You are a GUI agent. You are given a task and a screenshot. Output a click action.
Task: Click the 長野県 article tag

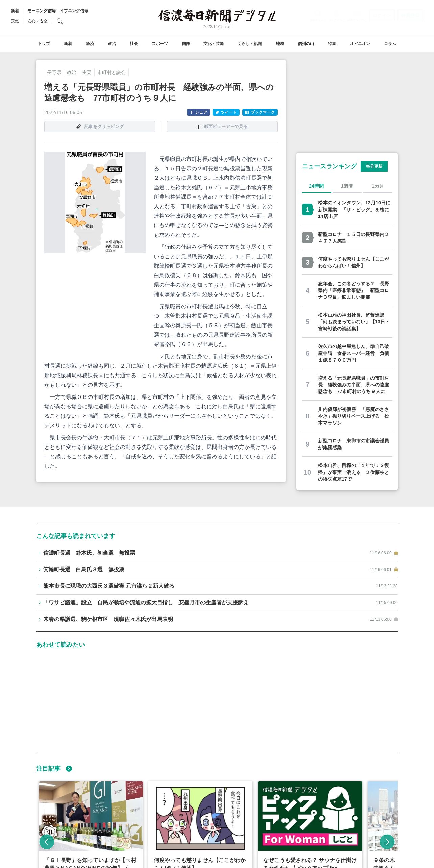pos(54,72)
